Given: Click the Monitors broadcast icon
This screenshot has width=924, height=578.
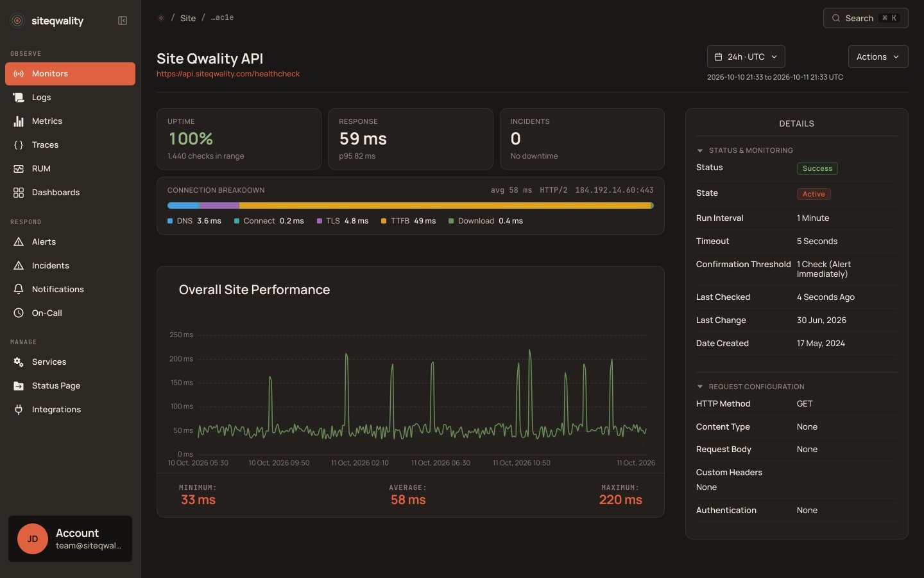Looking at the screenshot, I should pyautogui.click(x=19, y=74).
